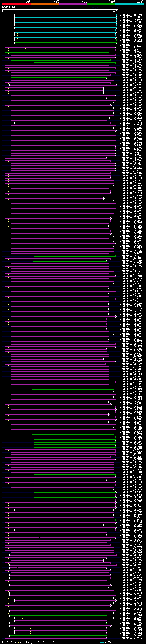Select the query ID BP071178 label
The image size is (146, 644).
click(x=8, y=8)
